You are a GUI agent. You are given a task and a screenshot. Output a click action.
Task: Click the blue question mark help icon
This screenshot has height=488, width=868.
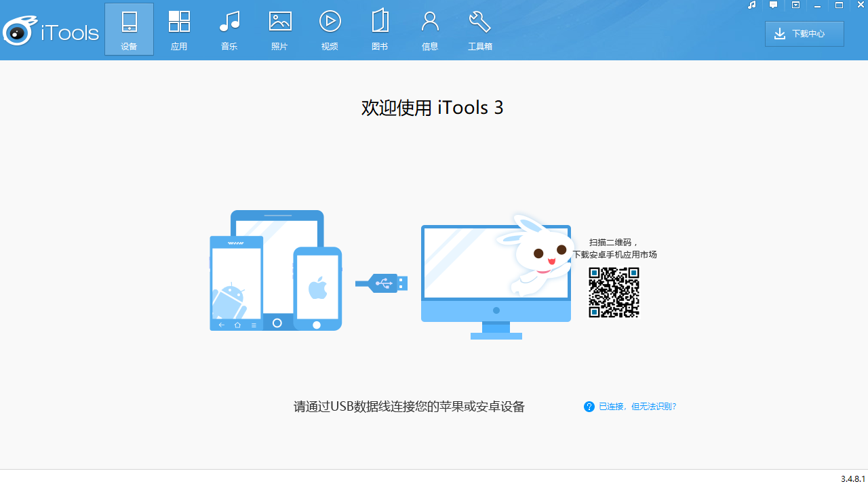[589, 407]
